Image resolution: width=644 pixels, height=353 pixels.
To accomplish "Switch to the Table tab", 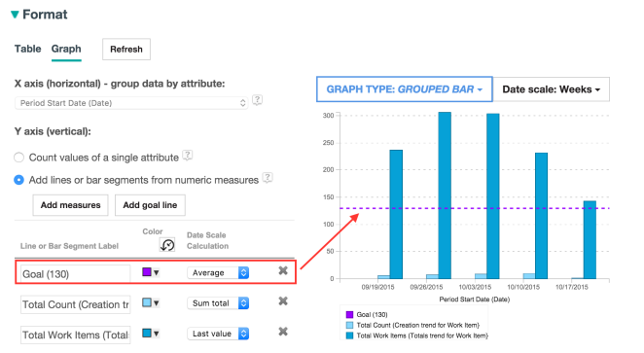I will pyautogui.click(x=27, y=49).
